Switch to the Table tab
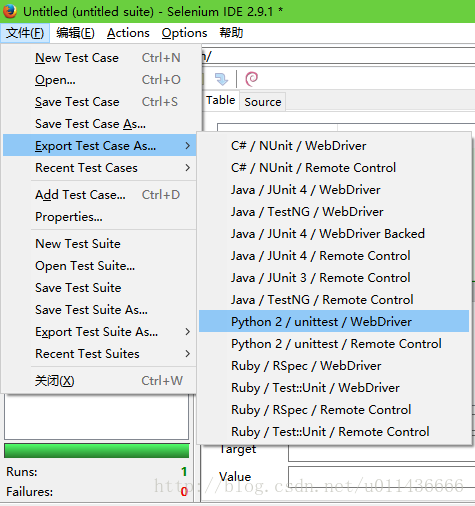Screen dimensions: 475x506 (x=220, y=100)
